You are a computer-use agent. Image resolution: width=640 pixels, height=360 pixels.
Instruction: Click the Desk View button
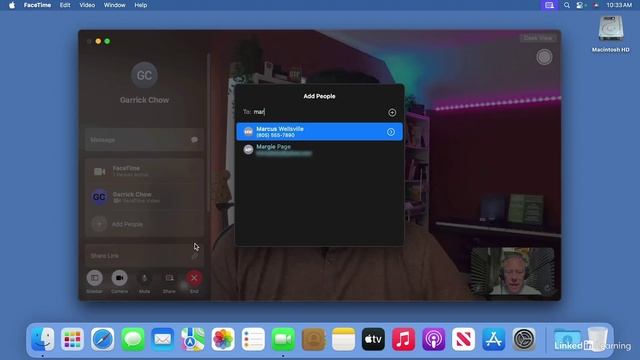click(538, 38)
